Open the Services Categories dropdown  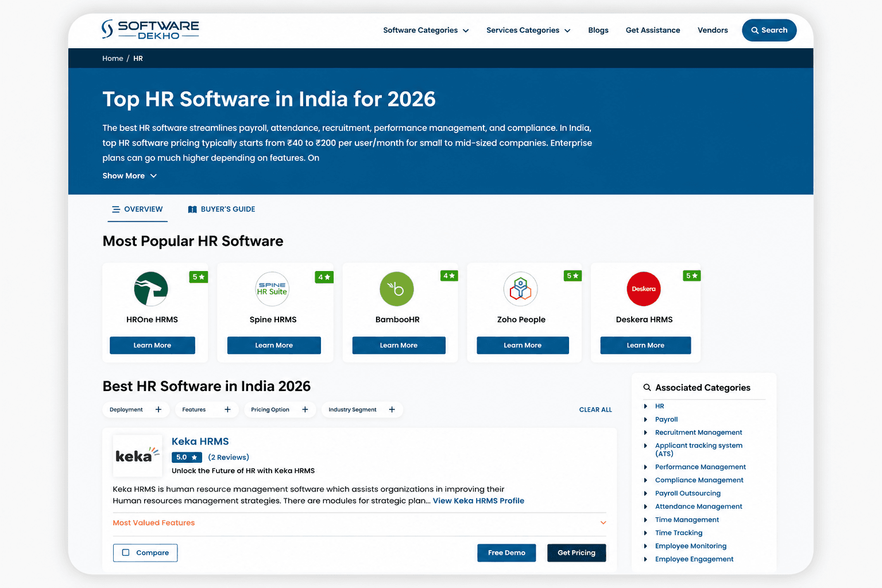coord(528,30)
